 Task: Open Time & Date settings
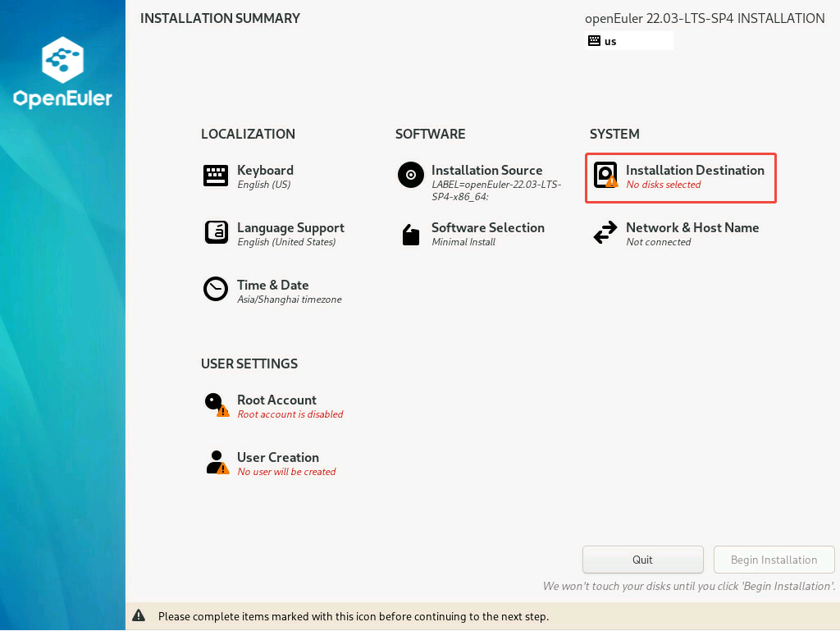[x=272, y=285]
